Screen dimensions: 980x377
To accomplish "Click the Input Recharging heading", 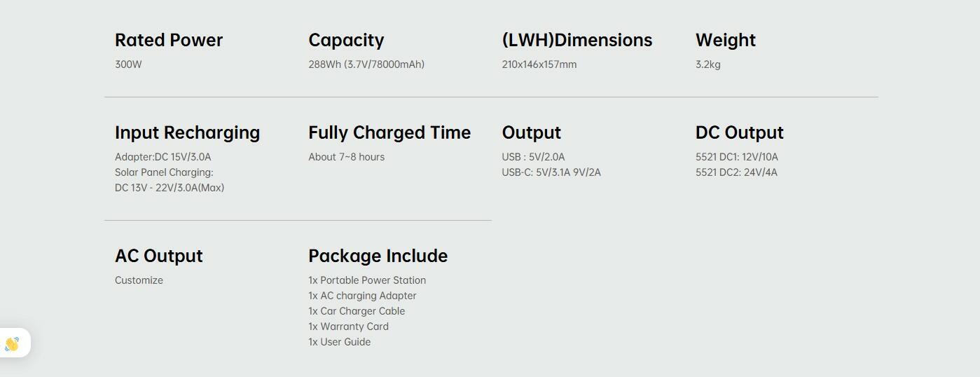I will (x=187, y=132).
